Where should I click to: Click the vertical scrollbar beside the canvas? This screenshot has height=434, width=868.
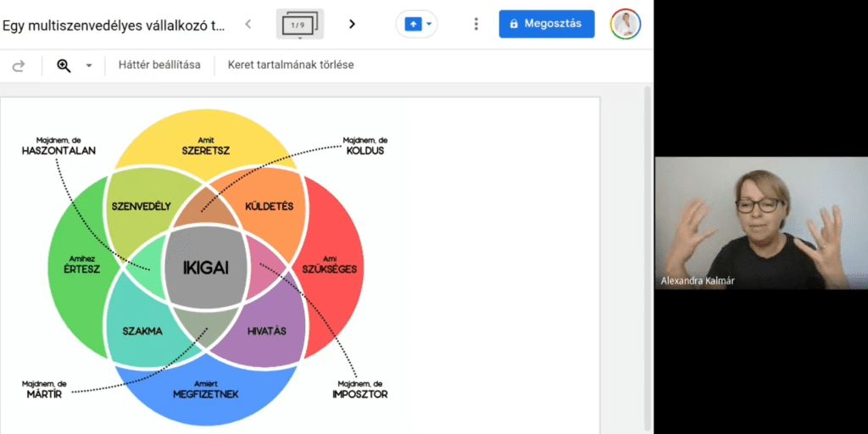[648, 254]
